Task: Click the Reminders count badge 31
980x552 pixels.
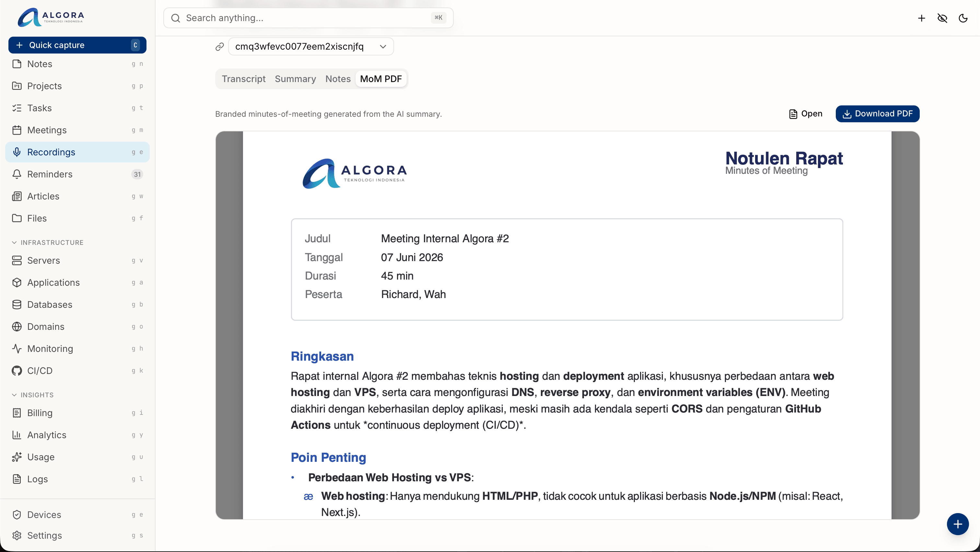Action: 137,174
